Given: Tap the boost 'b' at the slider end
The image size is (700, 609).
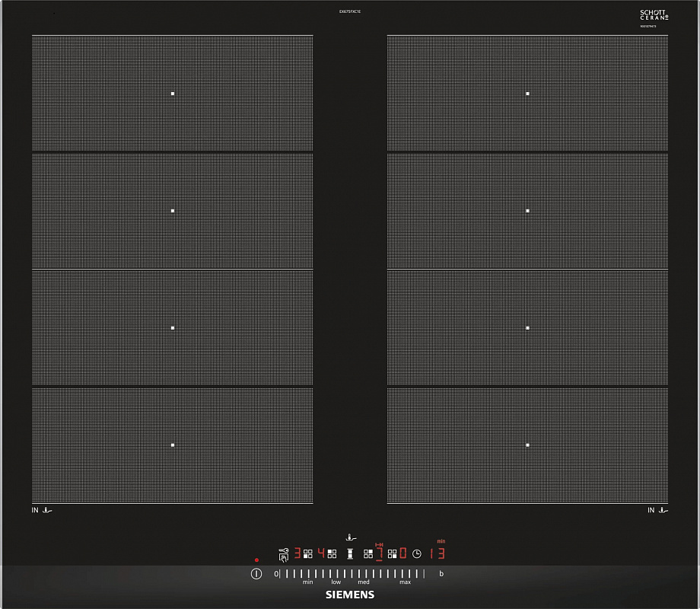Looking at the screenshot, I should pos(441,573).
